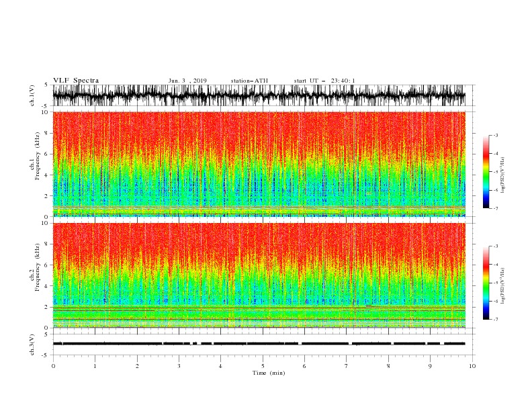
Task: Click the "4" kHz tick of ch.2 spectrogram
Action: pos(47,286)
